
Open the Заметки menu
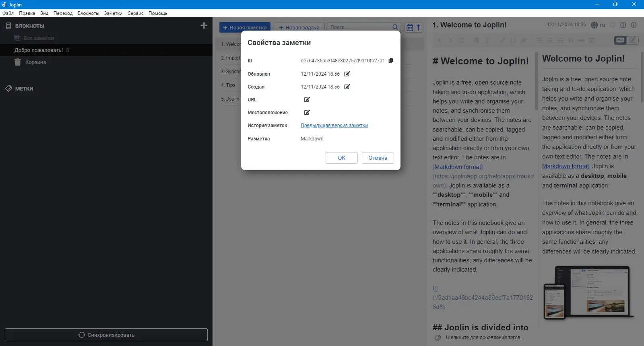pyautogui.click(x=113, y=13)
